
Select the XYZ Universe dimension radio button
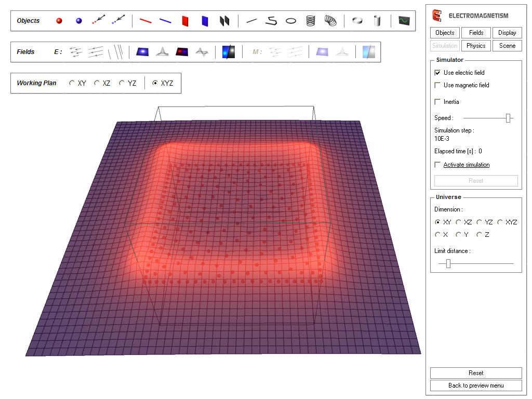tap(500, 222)
